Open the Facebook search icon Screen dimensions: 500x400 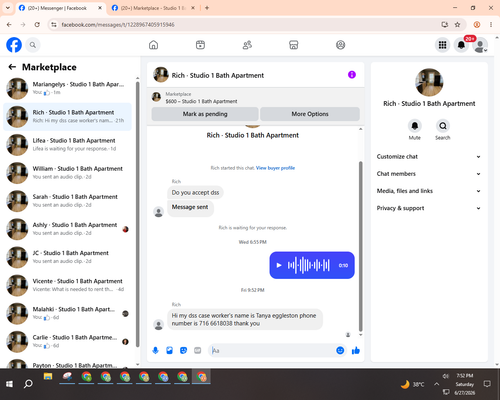[x=33, y=45]
